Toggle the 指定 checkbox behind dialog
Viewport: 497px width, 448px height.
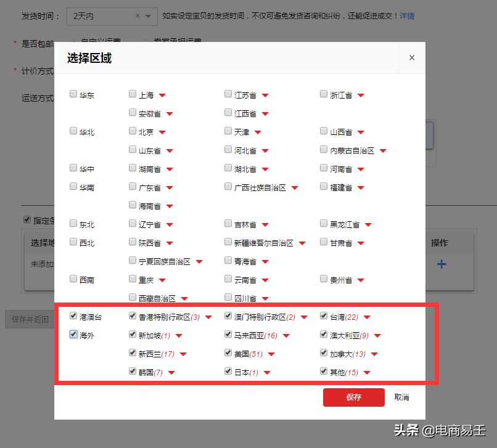tap(27, 219)
